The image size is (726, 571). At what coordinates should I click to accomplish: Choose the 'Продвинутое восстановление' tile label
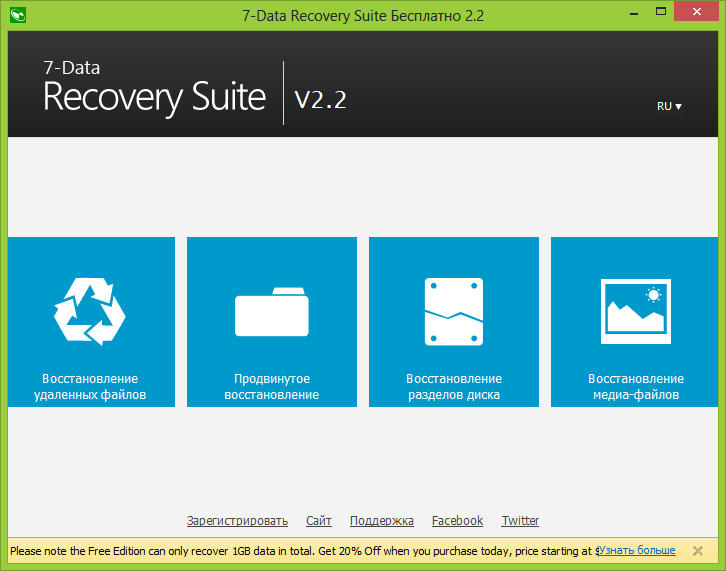tap(271, 387)
